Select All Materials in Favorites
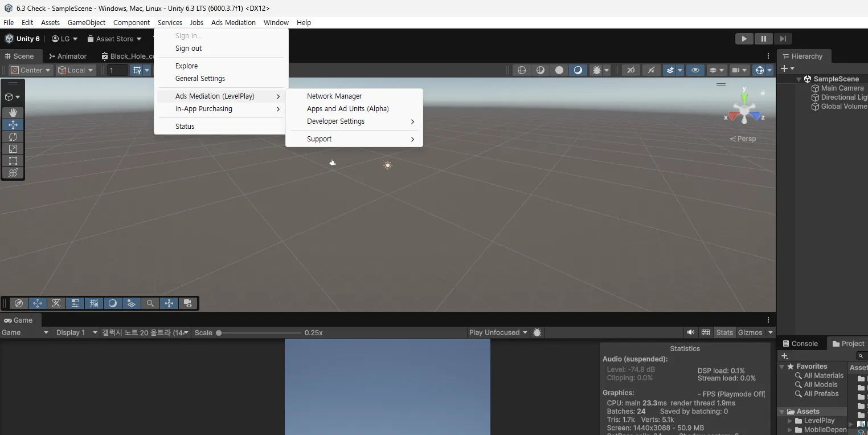Viewport: 868px width, 435px height. [823, 376]
